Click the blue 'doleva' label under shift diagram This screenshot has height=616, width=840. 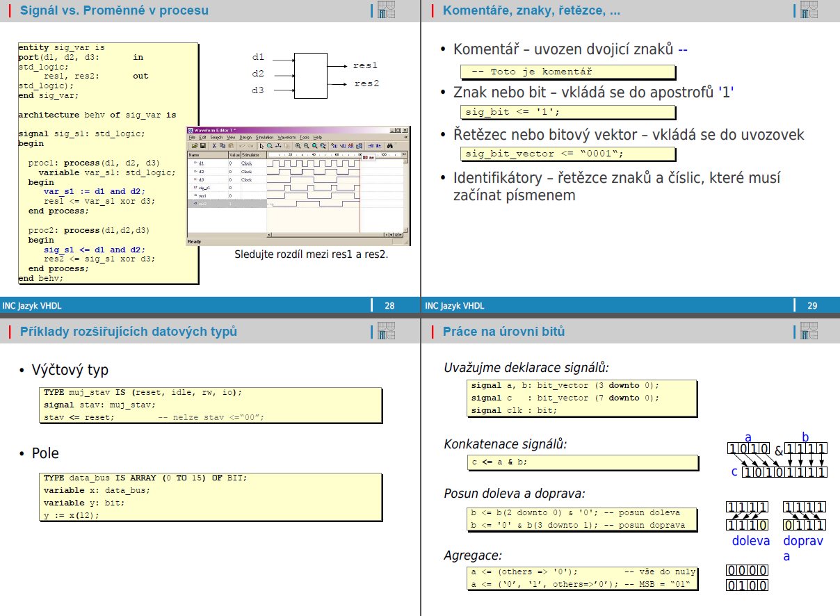pyautogui.click(x=751, y=541)
